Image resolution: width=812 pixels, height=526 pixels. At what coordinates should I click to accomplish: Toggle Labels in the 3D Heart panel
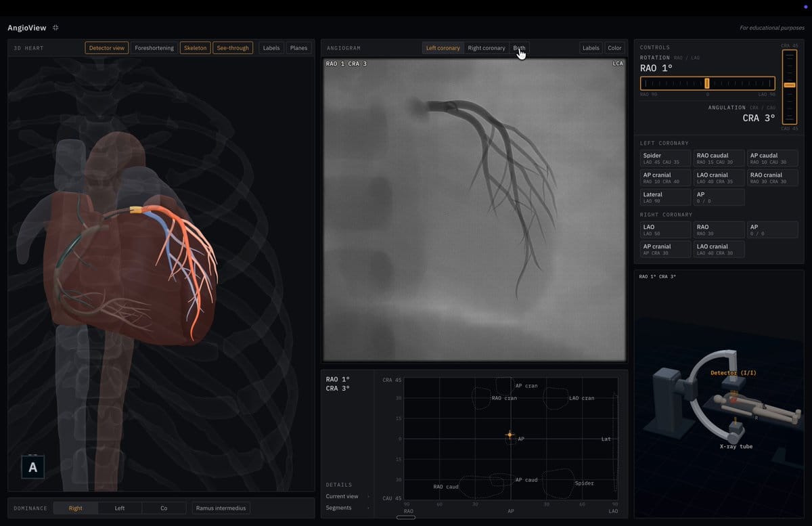[x=271, y=48]
